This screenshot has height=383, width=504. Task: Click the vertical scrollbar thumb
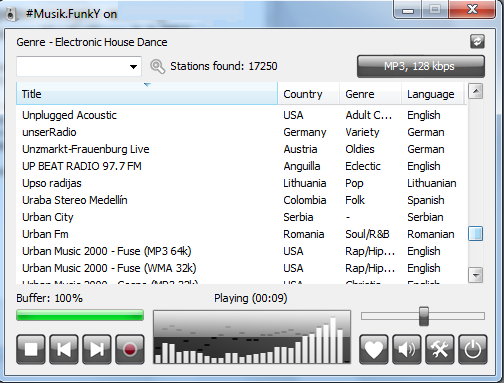[475, 234]
